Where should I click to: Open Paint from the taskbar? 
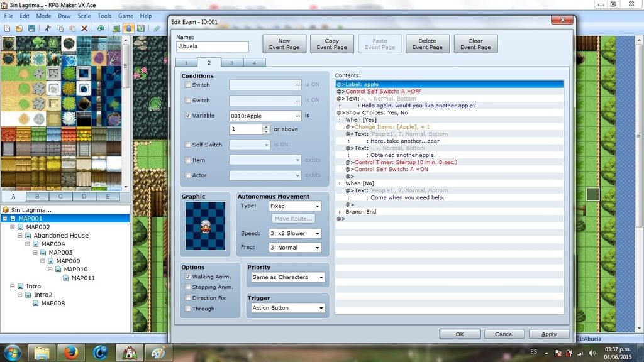(155, 353)
